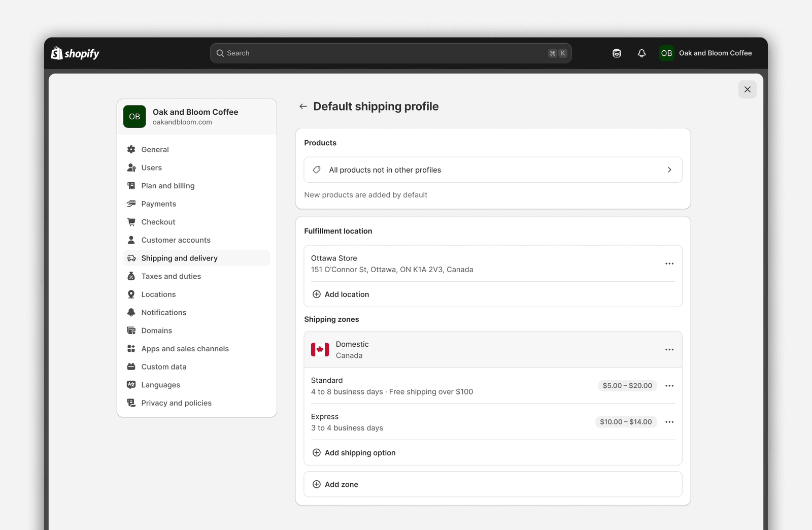Click the Checkout cart icon
Image resolution: width=812 pixels, height=530 pixels.
131,222
